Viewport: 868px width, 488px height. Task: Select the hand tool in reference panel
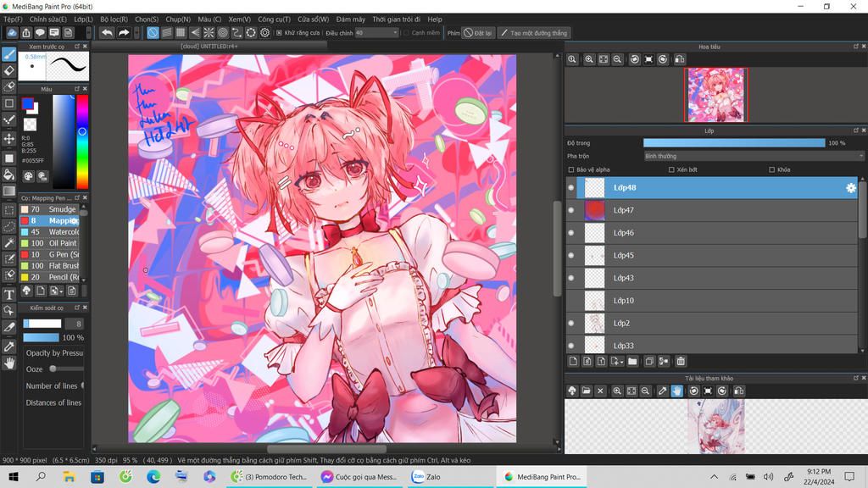coord(676,391)
